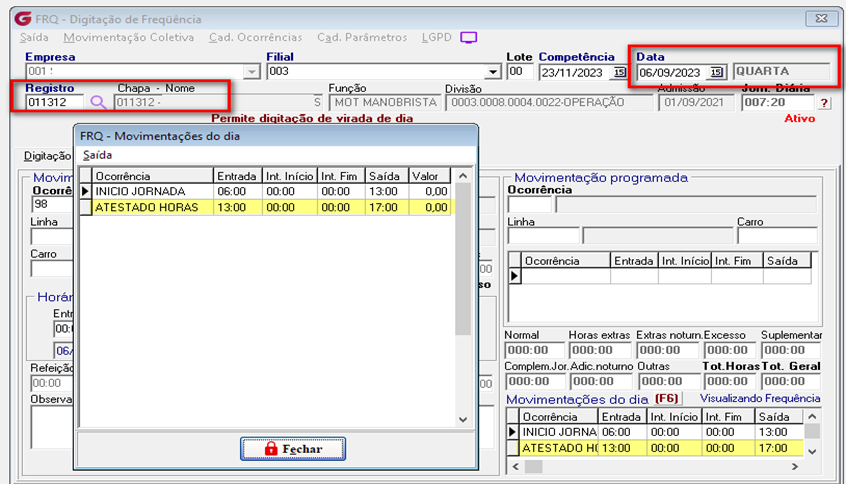The image size is (846, 484).
Task: Open the Data calendar picker icon
Action: click(x=716, y=72)
